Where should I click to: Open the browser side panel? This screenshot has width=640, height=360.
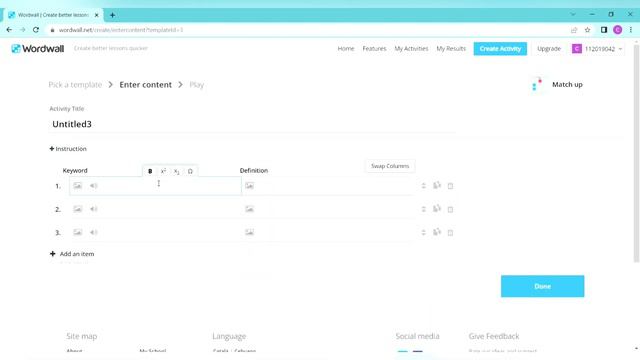[604, 30]
